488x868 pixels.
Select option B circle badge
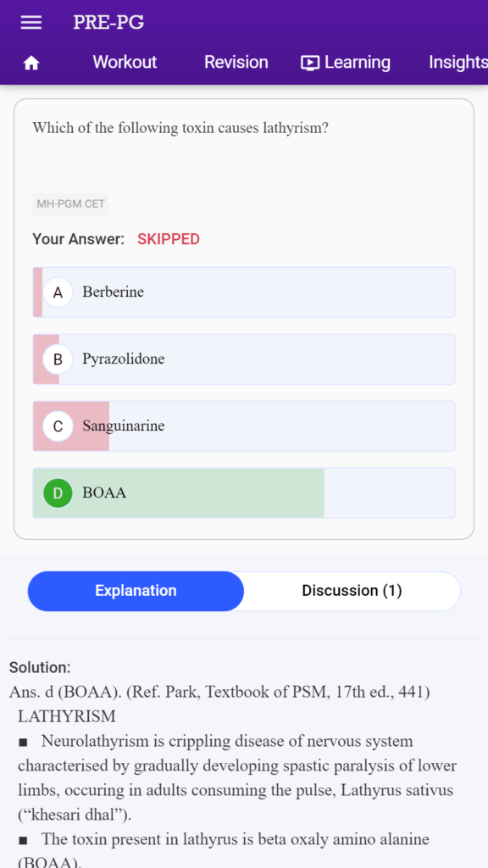tap(58, 359)
